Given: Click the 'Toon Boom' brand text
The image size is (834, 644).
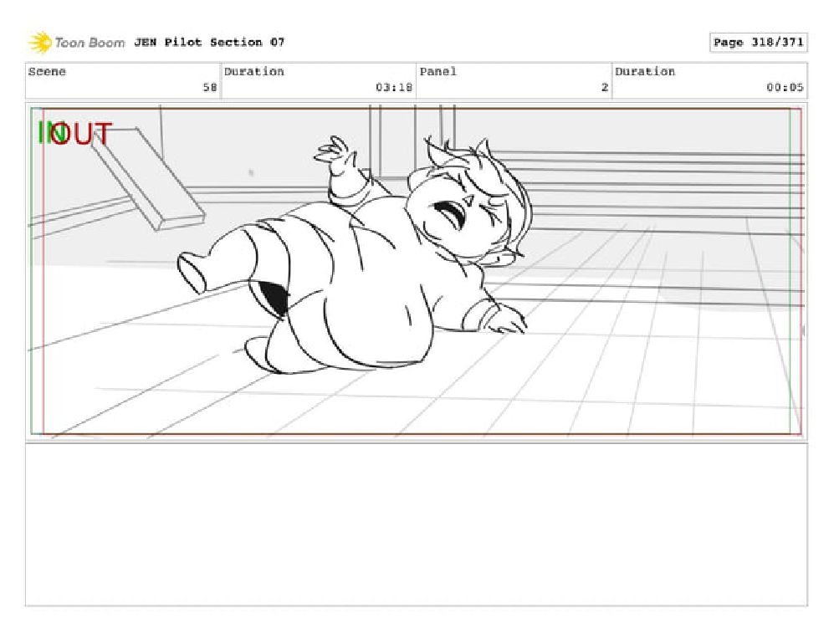Looking at the screenshot, I should click(90, 43).
